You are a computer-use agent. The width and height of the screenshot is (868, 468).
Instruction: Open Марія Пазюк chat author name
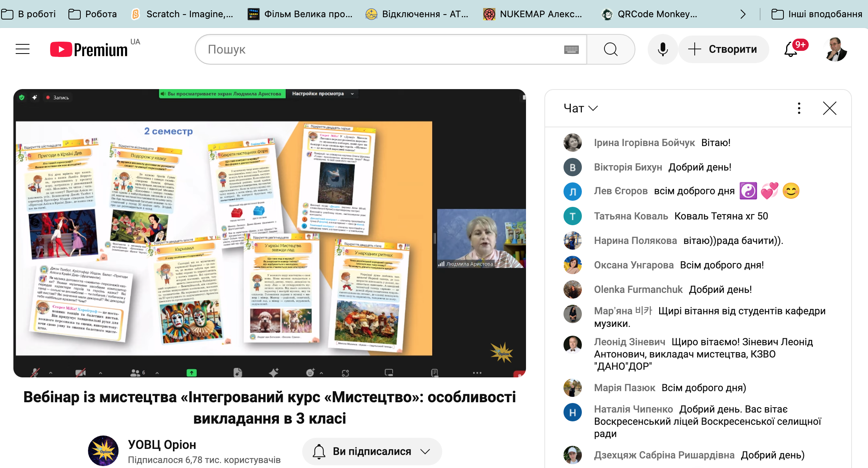click(x=624, y=388)
